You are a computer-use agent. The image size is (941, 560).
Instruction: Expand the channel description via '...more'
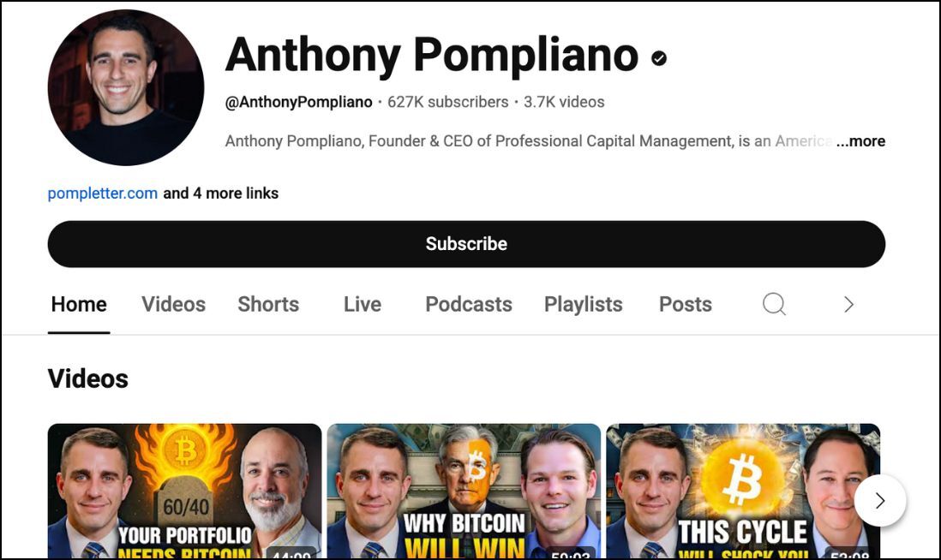(x=860, y=141)
